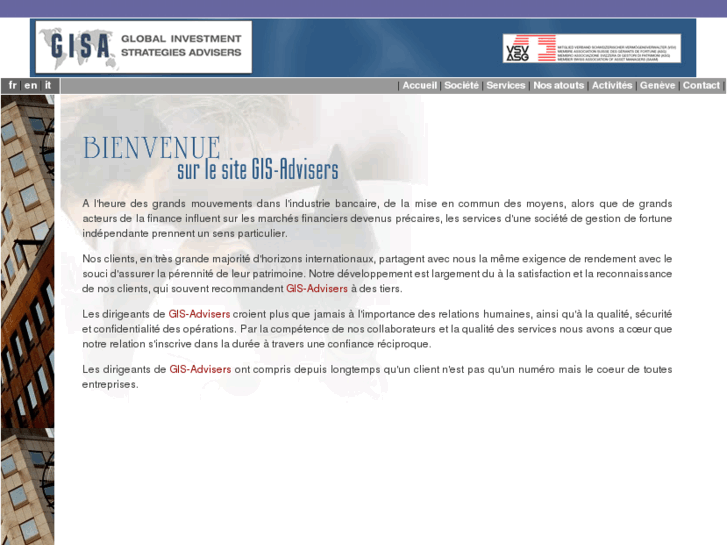The image size is (727, 545).
Task: Go to the Services page
Action: pos(506,85)
